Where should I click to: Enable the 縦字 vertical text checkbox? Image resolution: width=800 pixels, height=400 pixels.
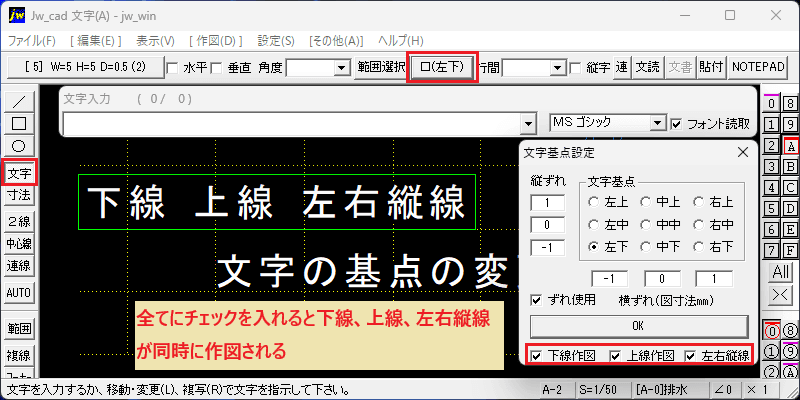[x=576, y=68]
